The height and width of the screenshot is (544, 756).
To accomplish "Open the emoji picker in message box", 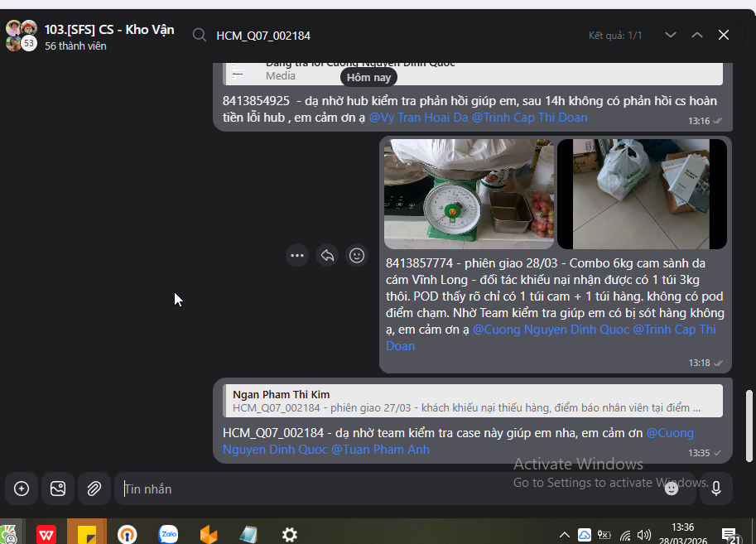I will (672, 489).
